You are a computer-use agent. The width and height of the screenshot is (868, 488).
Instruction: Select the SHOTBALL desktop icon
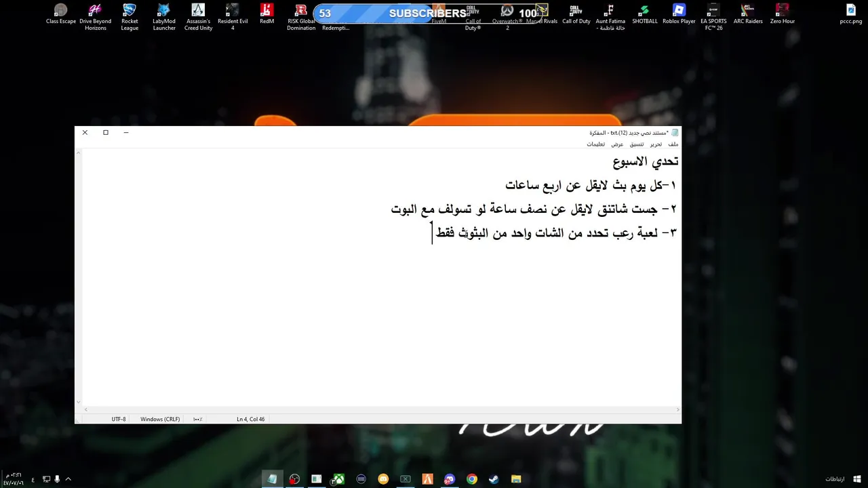click(645, 14)
